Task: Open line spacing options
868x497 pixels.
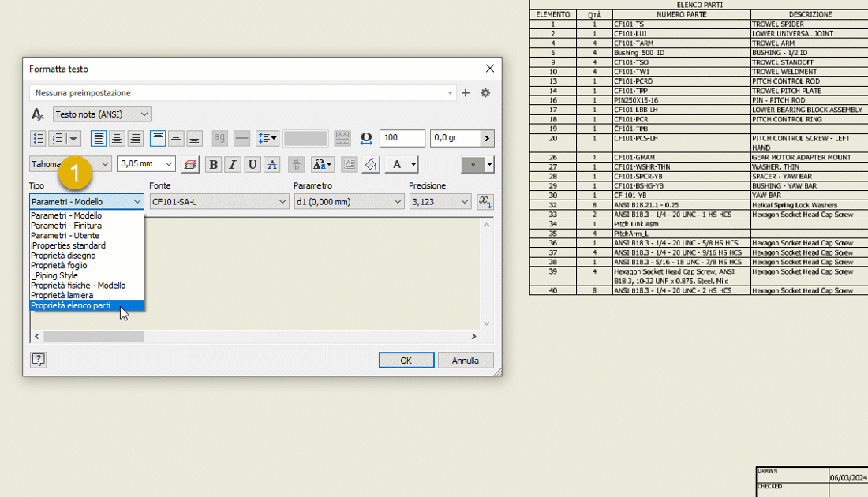Action: (268, 138)
